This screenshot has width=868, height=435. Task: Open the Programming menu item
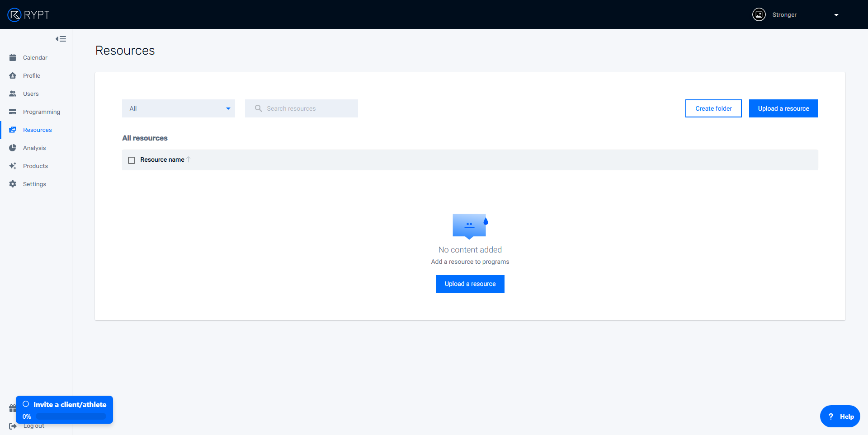41,112
